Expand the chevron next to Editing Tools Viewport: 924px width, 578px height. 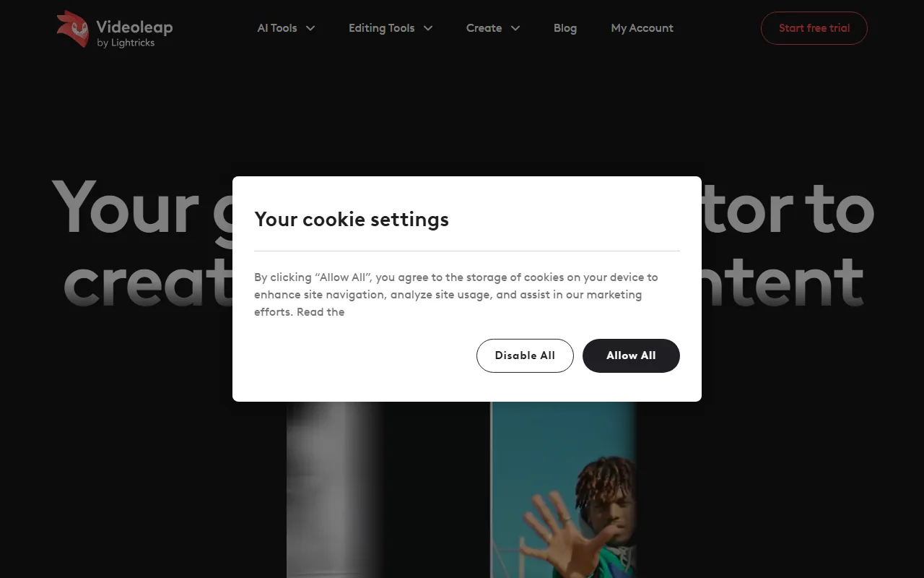pyautogui.click(x=428, y=28)
